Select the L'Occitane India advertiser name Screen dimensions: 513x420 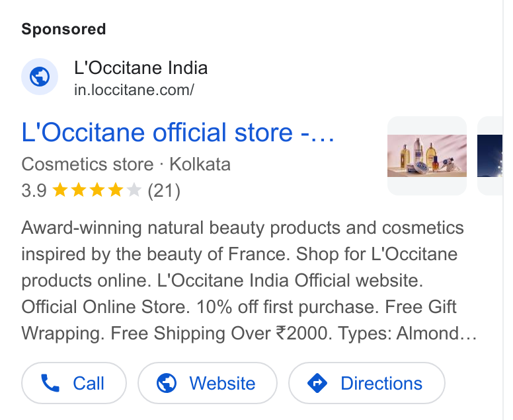tap(141, 68)
